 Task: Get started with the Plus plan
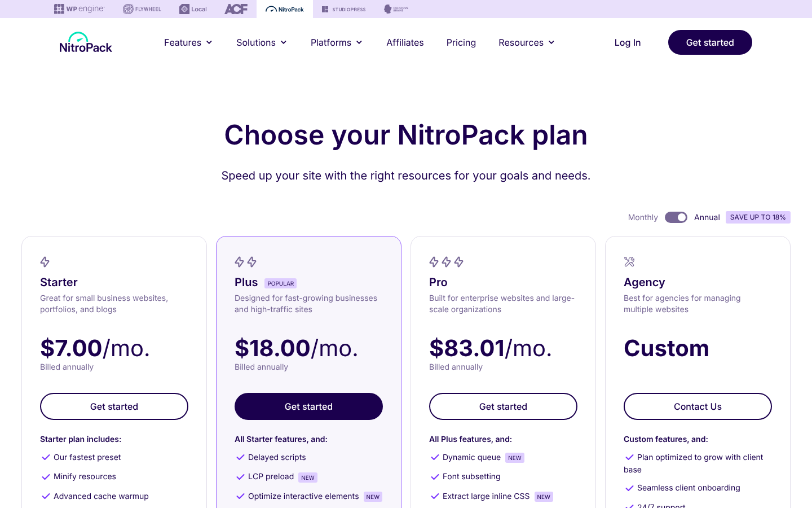[x=308, y=406]
